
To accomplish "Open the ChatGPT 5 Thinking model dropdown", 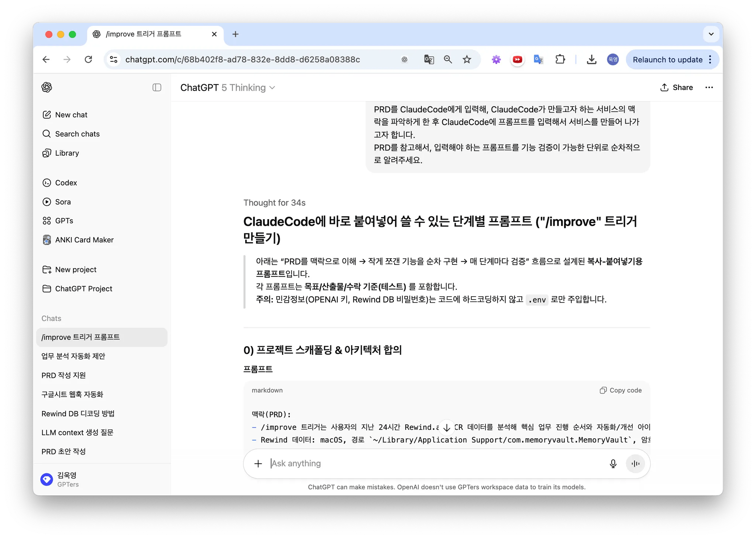I will [x=228, y=87].
